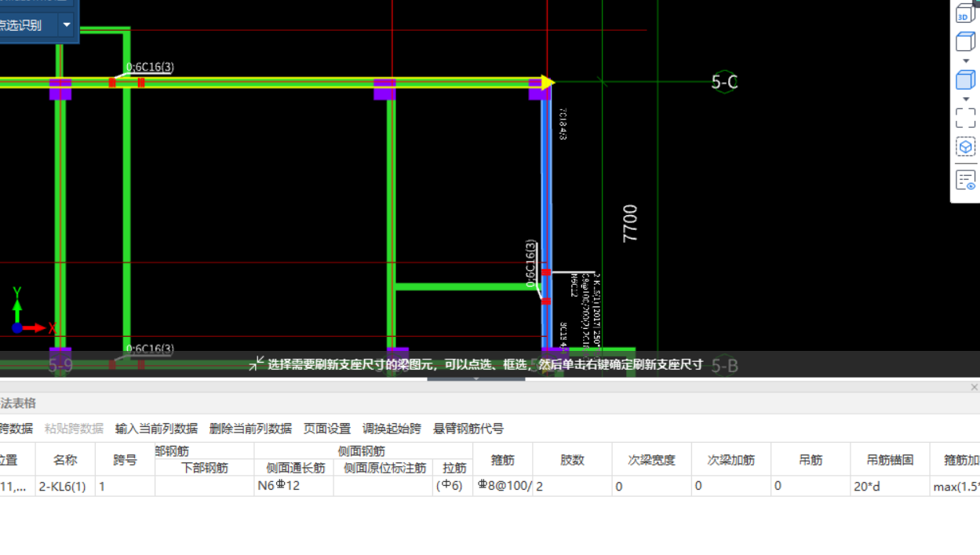Expand the 点选识别 dropdown arrow

tap(67, 25)
